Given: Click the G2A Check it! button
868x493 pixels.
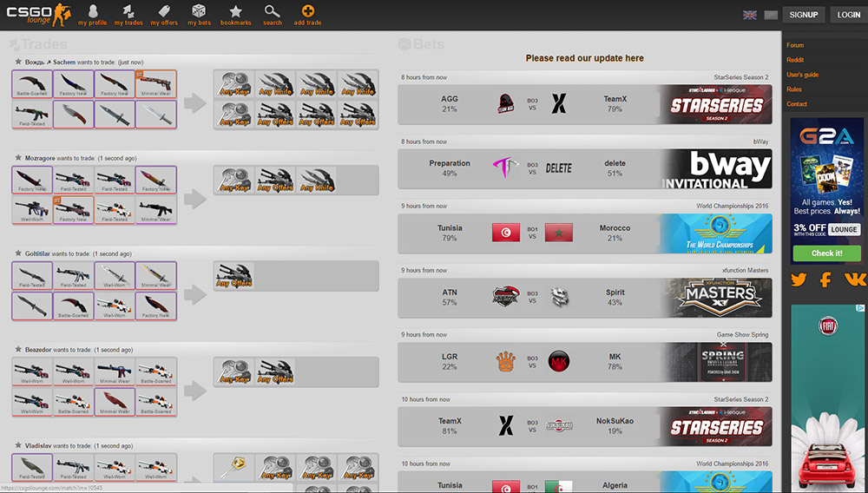Looking at the screenshot, I should [826, 253].
